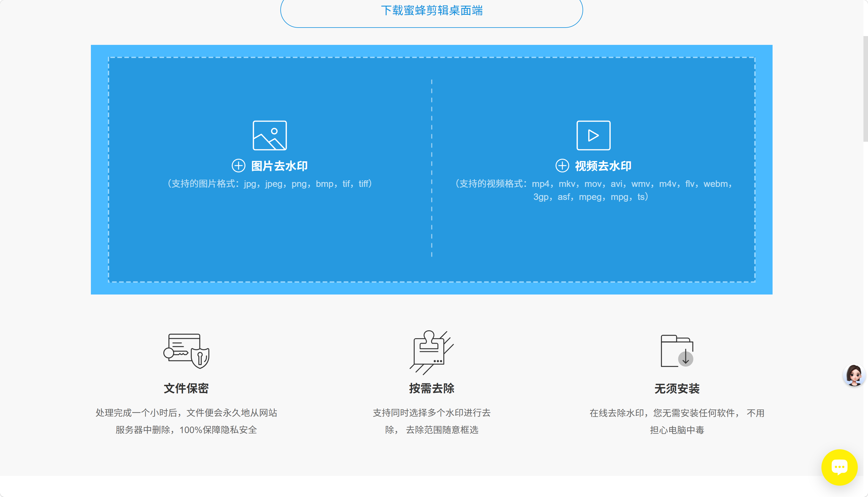Click the supported image formats text
Image resolution: width=868 pixels, height=497 pixels.
[x=270, y=184]
